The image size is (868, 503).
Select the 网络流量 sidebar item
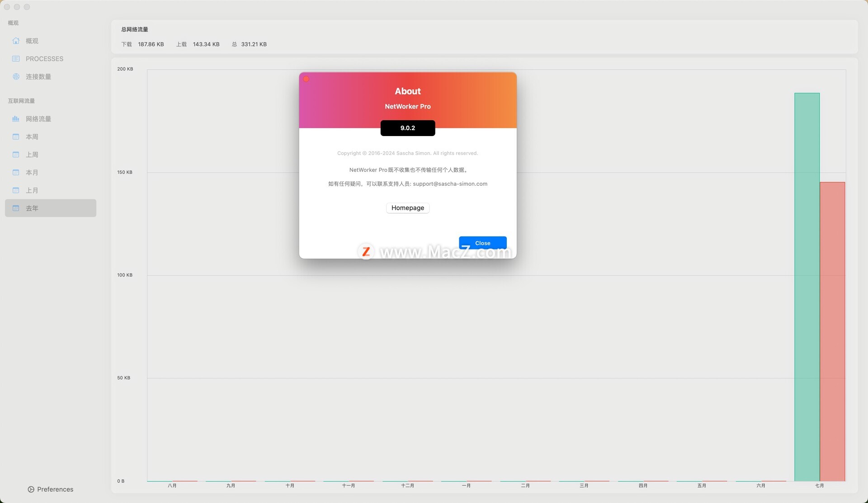(x=50, y=119)
